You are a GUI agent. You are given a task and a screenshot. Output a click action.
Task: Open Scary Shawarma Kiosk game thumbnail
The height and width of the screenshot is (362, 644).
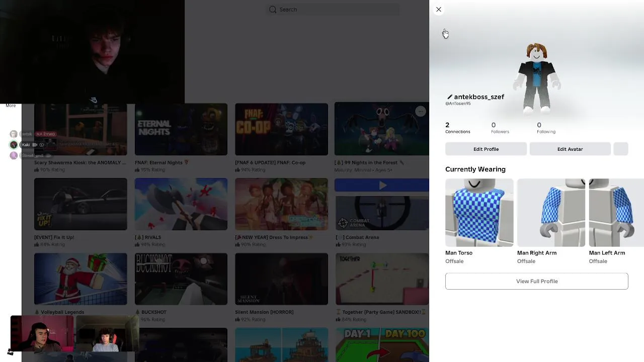80,130
